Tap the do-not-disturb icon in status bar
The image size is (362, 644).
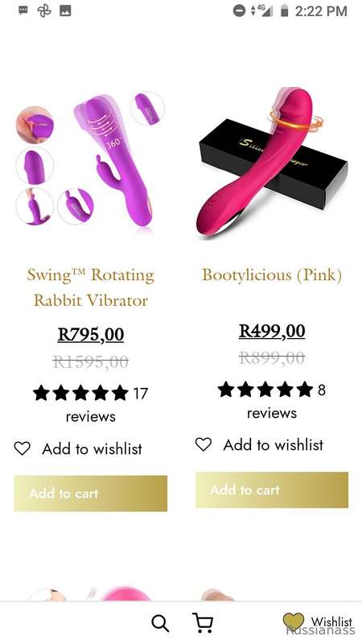click(239, 10)
